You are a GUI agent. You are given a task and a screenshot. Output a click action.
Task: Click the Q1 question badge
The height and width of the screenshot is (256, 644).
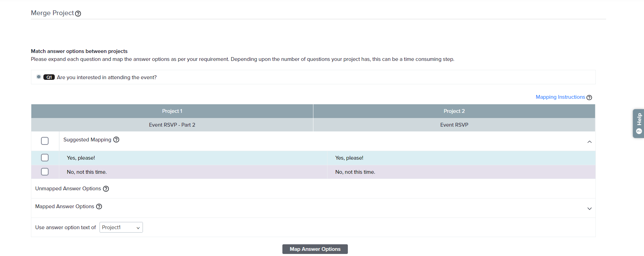pos(49,77)
